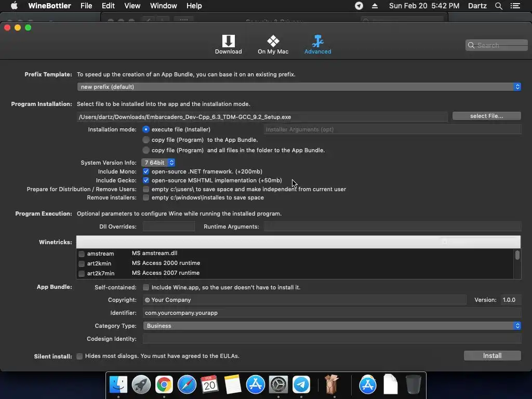The width and height of the screenshot is (532, 399).
Task: Open the Category Type Business dropdown
Action: tap(332, 326)
